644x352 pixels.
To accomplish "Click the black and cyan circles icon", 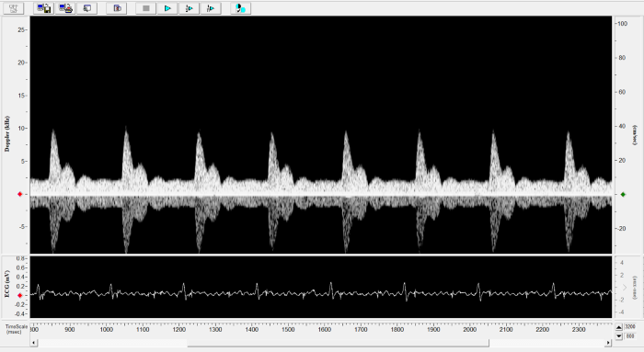I will [x=241, y=8].
